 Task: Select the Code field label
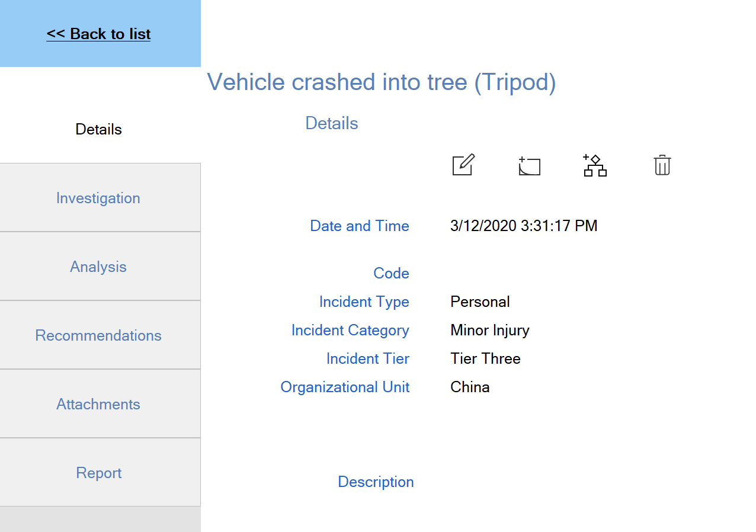tap(392, 273)
